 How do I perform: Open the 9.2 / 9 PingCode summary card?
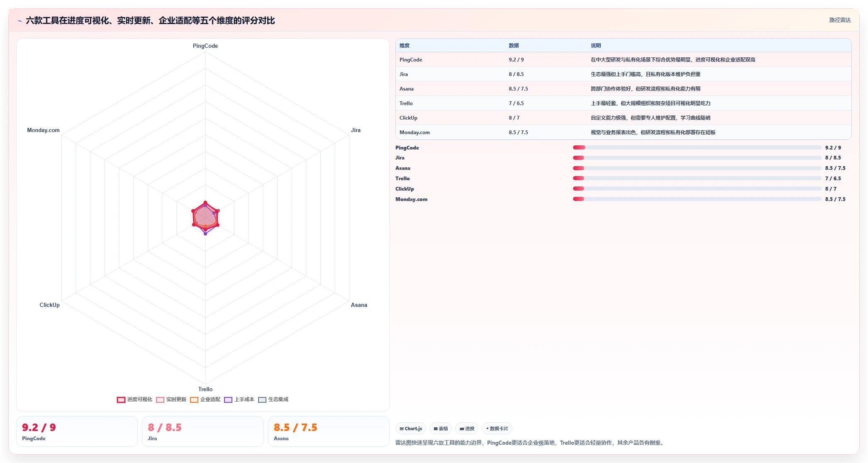pos(77,431)
